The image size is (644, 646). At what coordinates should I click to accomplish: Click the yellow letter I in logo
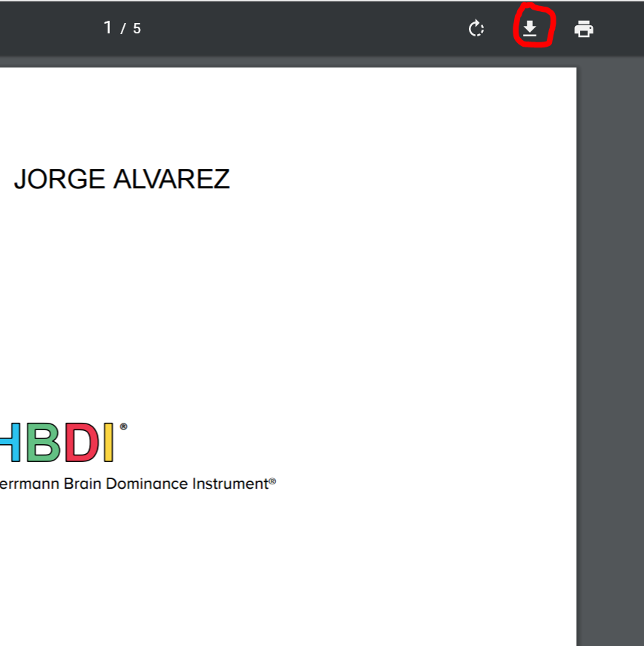tap(108, 443)
